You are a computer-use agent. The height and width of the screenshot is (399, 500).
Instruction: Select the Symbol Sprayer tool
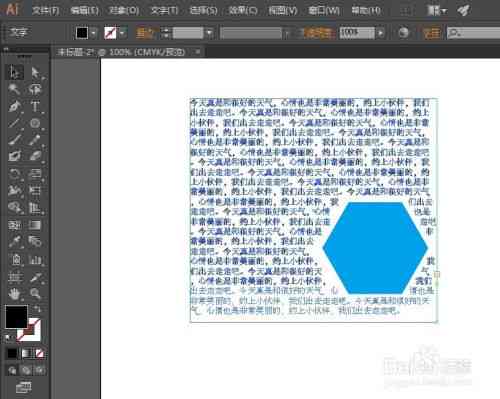point(15,259)
